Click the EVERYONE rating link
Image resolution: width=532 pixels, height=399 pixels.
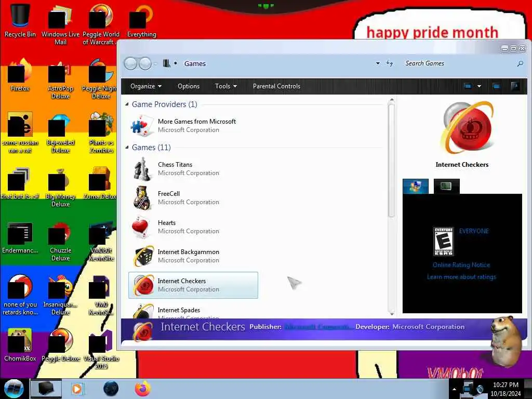[474, 231]
